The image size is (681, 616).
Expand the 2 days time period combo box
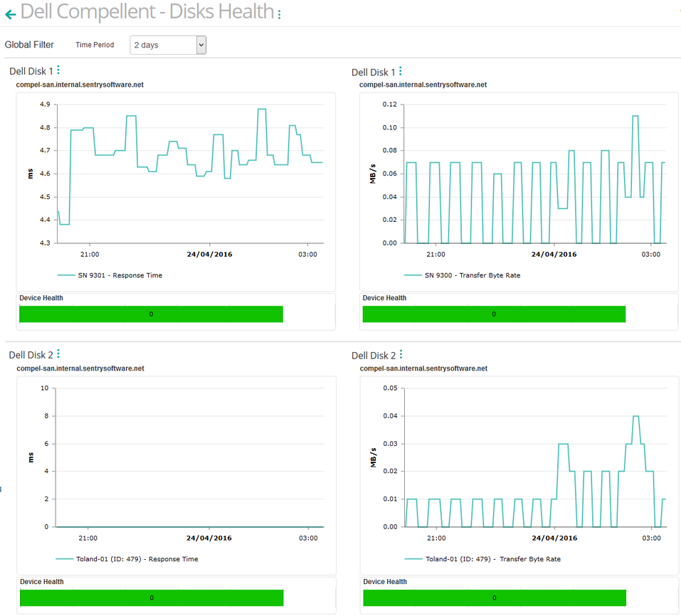(x=167, y=44)
